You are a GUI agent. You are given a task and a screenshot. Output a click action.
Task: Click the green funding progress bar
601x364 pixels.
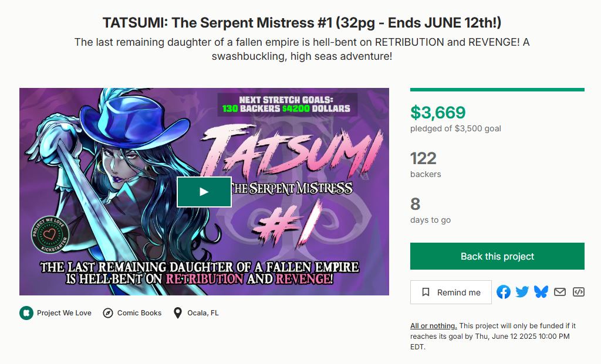[497, 89]
